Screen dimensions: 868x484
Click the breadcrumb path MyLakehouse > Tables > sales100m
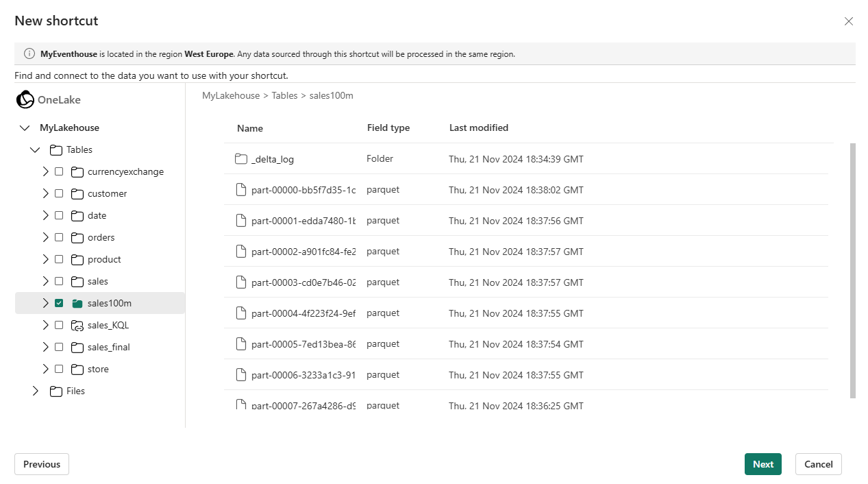point(277,95)
